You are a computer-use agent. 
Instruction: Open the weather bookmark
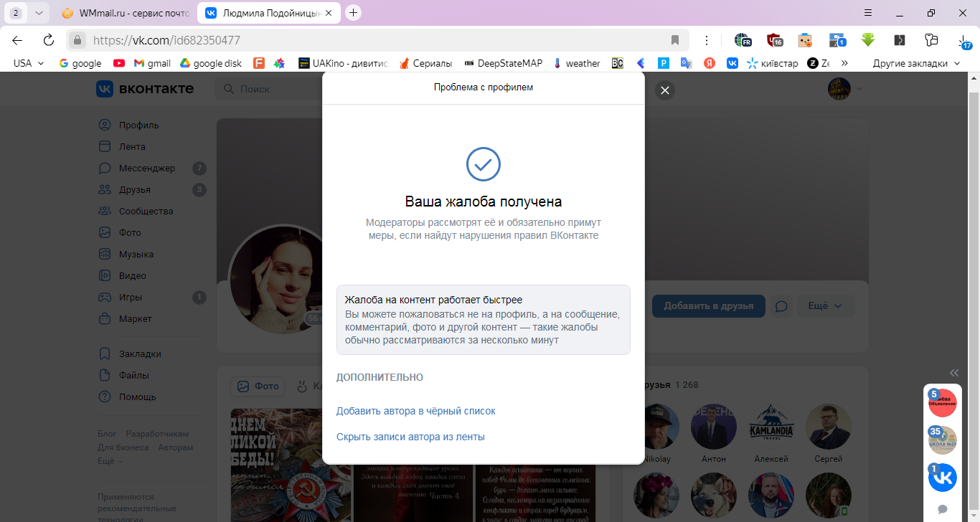click(577, 63)
